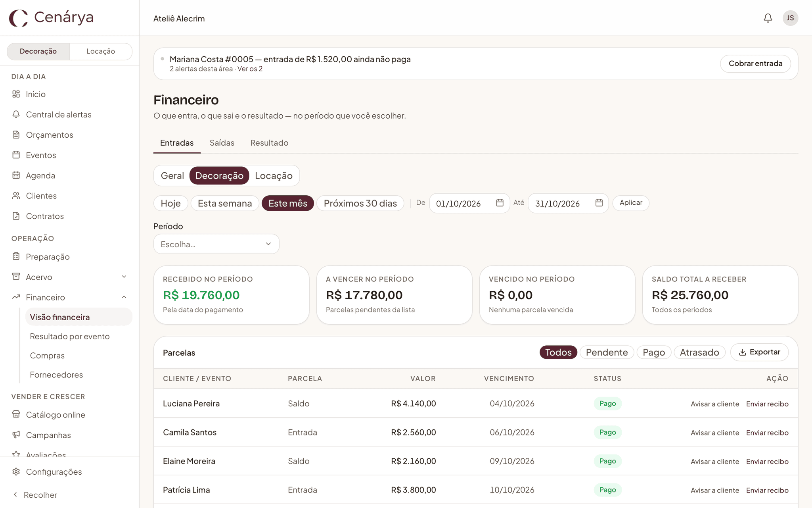The height and width of the screenshot is (508, 812).
Task: Click Cobrar entrada button
Action: [755, 63]
